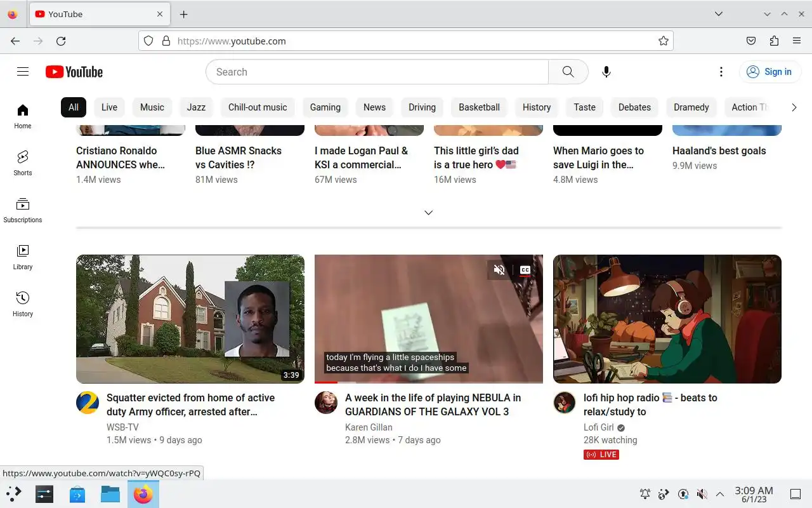812x508 pixels.
Task: Click the show desktop button in taskbar
Action: [x=796, y=494]
